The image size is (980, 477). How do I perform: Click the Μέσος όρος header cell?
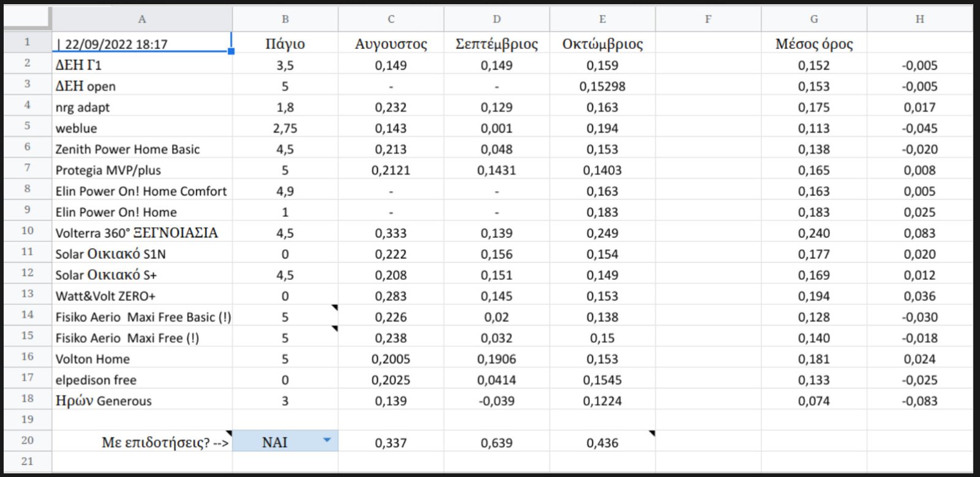pos(814,43)
